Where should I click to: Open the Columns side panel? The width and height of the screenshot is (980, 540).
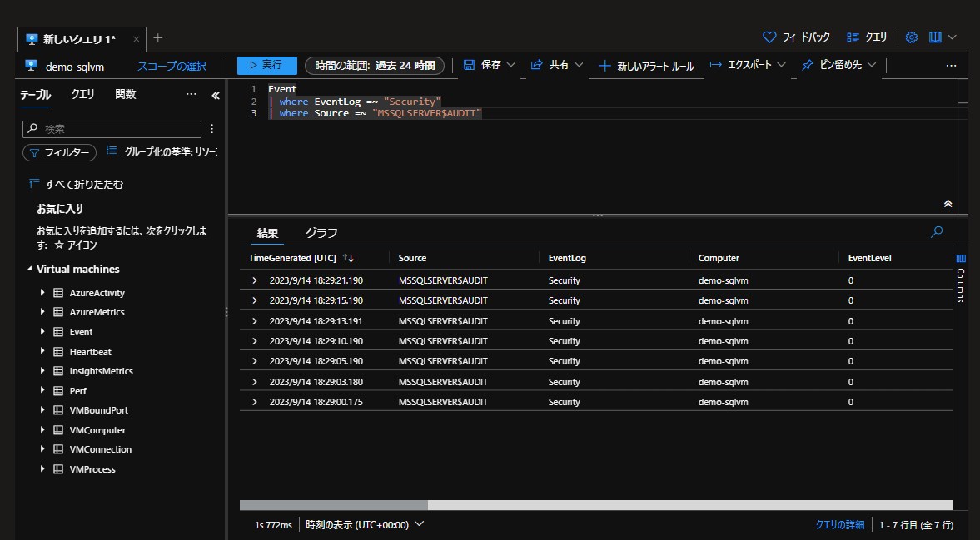click(961, 279)
